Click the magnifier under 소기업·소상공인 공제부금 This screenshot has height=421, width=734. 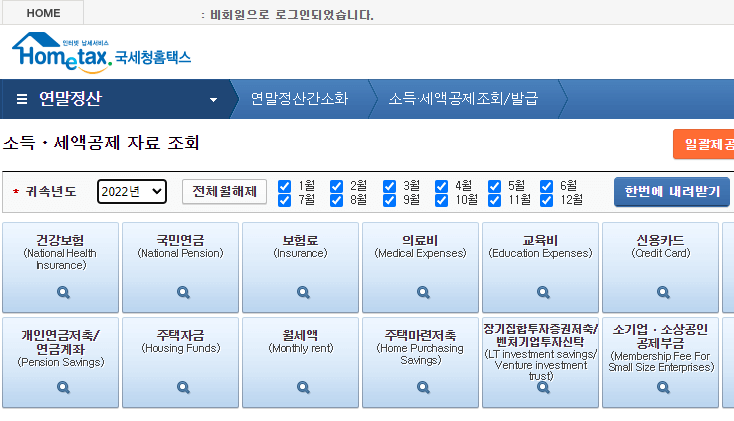coord(663,387)
